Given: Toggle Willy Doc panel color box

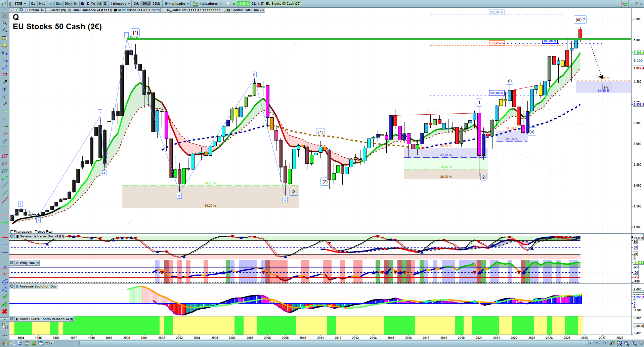Looking at the screenshot, I should click(x=17, y=263).
